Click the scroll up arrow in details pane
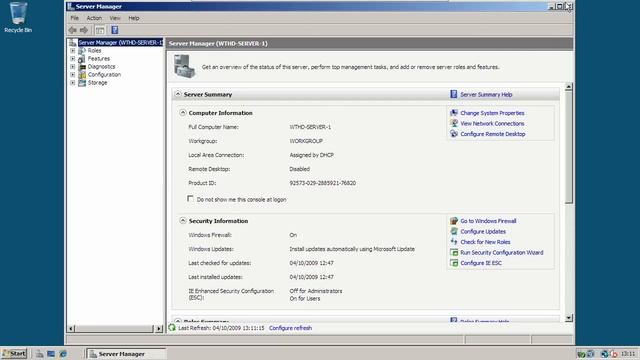The width and height of the screenshot is (640, 360). (x=569, y=87)
